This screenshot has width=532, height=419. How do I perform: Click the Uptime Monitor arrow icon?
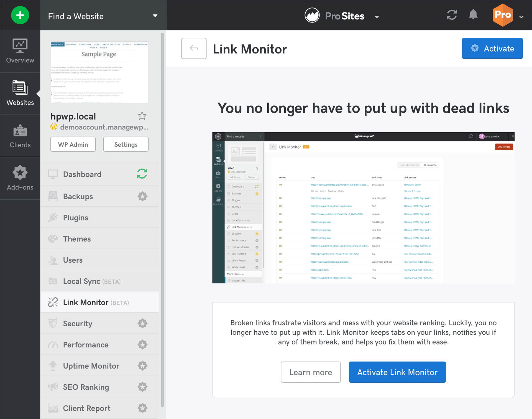[53, 366]
